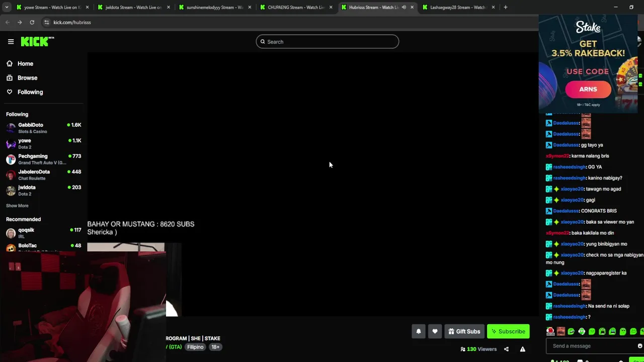Click the green Subscribe button
Viewport: 644px width, 362px height.
508,331
